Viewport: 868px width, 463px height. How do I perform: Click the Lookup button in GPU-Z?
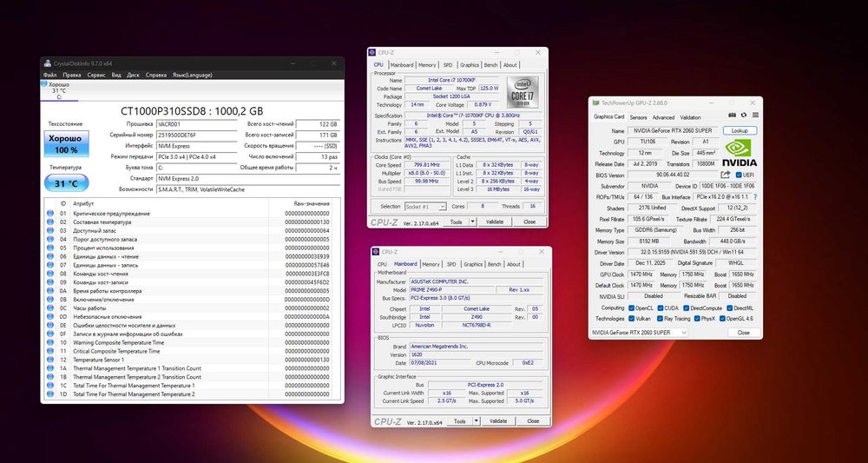[x=740, y=130]
